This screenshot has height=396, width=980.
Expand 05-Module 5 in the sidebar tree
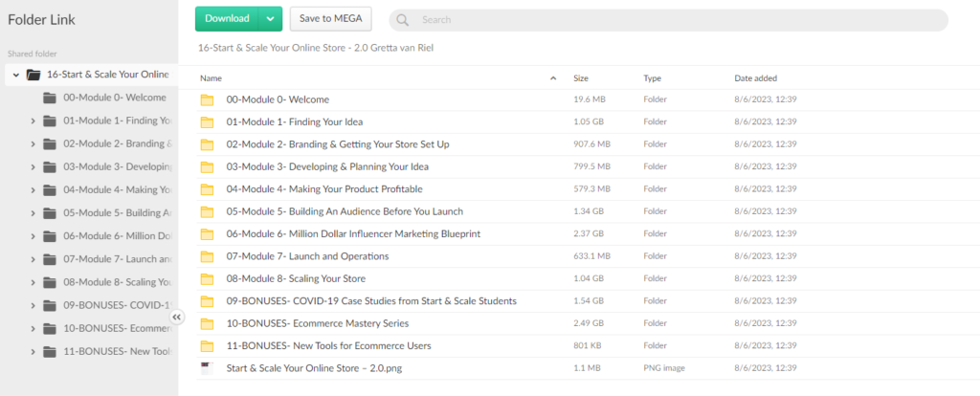33,213
